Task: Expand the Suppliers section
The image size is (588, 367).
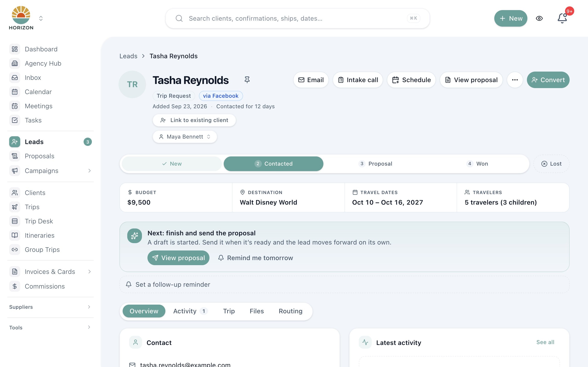Action: tap(51, 307)
